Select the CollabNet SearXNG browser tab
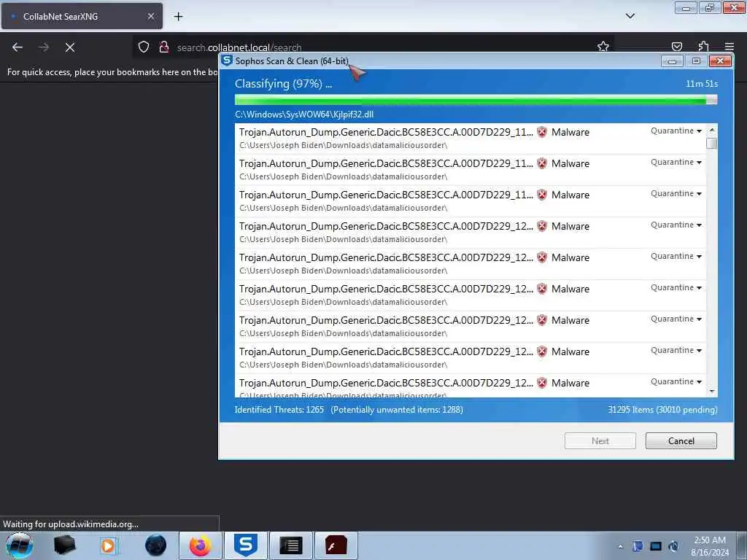This screenshot has width=747, height=560. [x=82, y=16]
